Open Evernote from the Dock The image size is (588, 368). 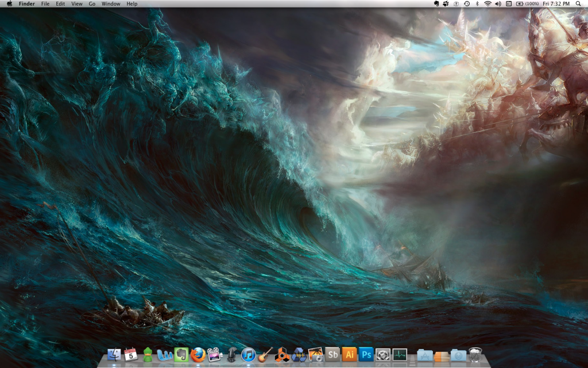tap(181, 354)
